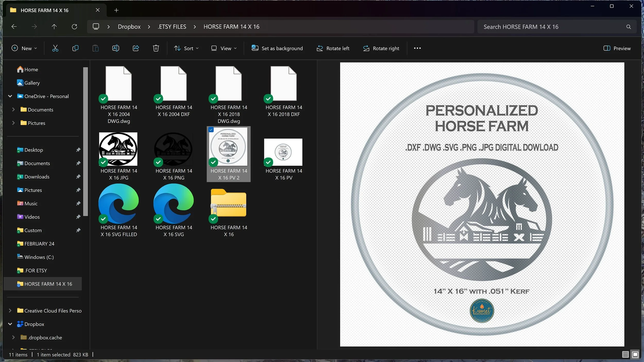Toggle the Preview pane button
Image resolution: width=644 pixels, height=362 pixels.
(x=617, y=48)
